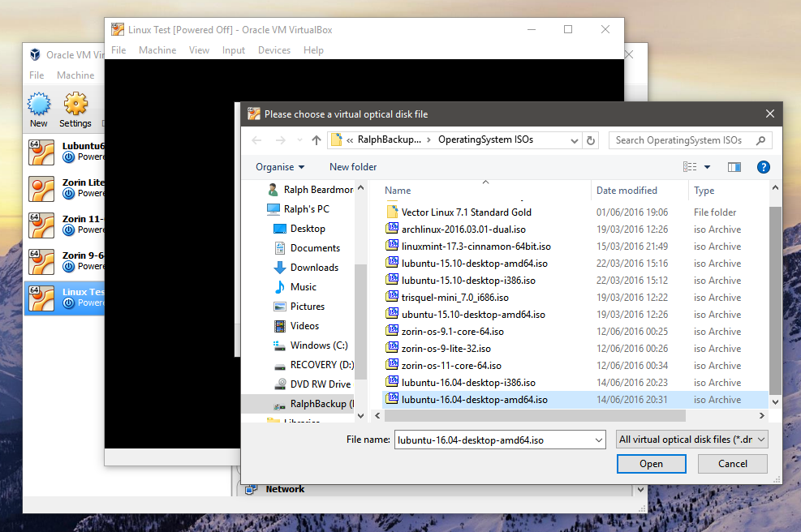Select Vector Linux 7.1 Standard Gold folder
The width and height of the screenshot is (801, 532).
click(575, 212)
